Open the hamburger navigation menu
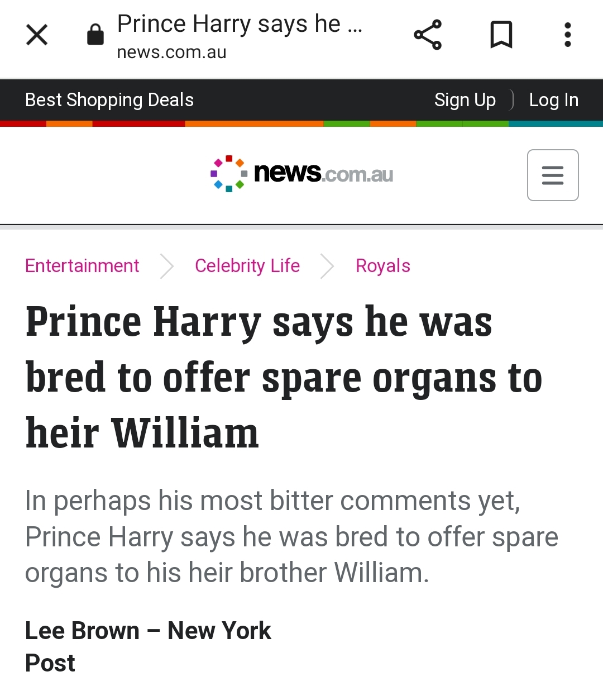603x700 pixels. coord(553,175)
